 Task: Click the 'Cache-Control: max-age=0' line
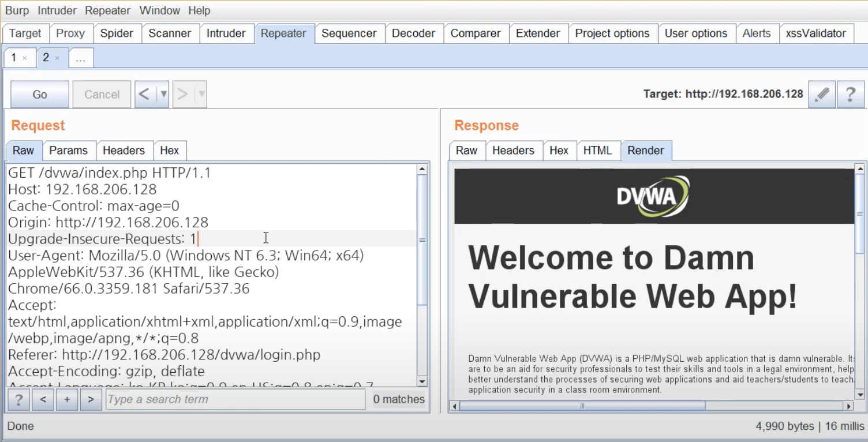pyautogui.click(x=93, y=206)
